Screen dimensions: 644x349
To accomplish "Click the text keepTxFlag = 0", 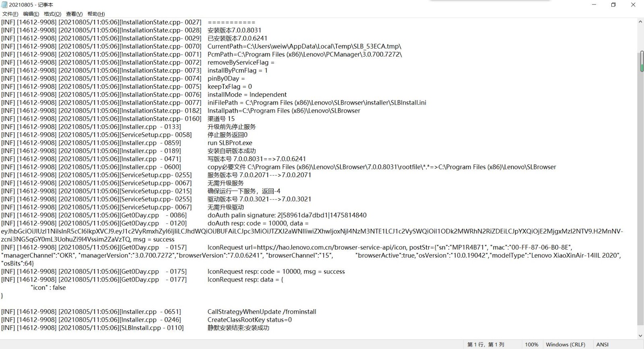I will pyautogui.click(x=229, y=86).
